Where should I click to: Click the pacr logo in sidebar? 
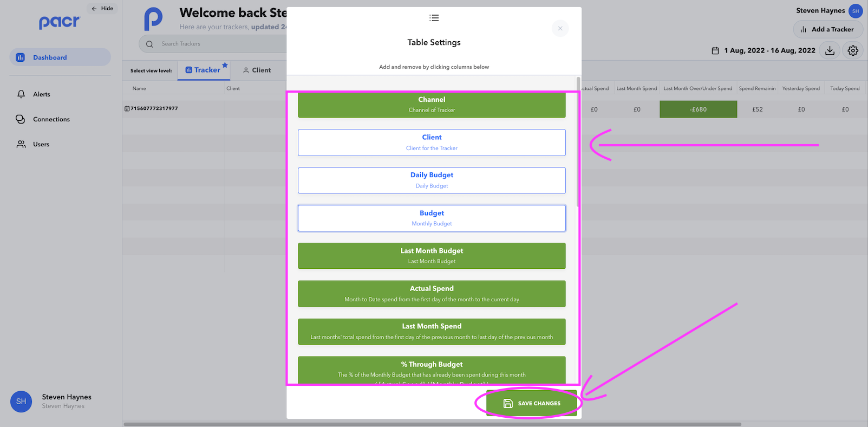pos(60,22)
